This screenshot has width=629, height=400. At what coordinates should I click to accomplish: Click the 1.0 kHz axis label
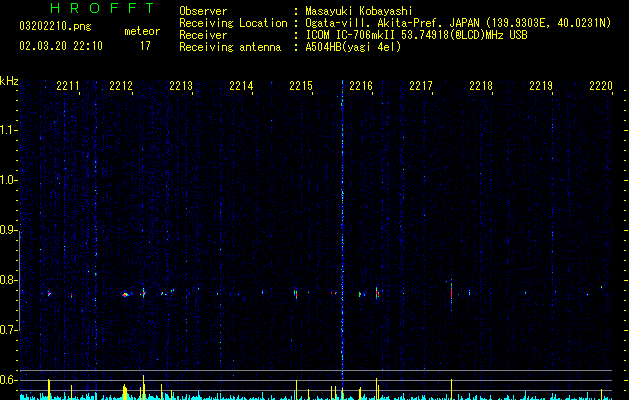coord(9,180)
